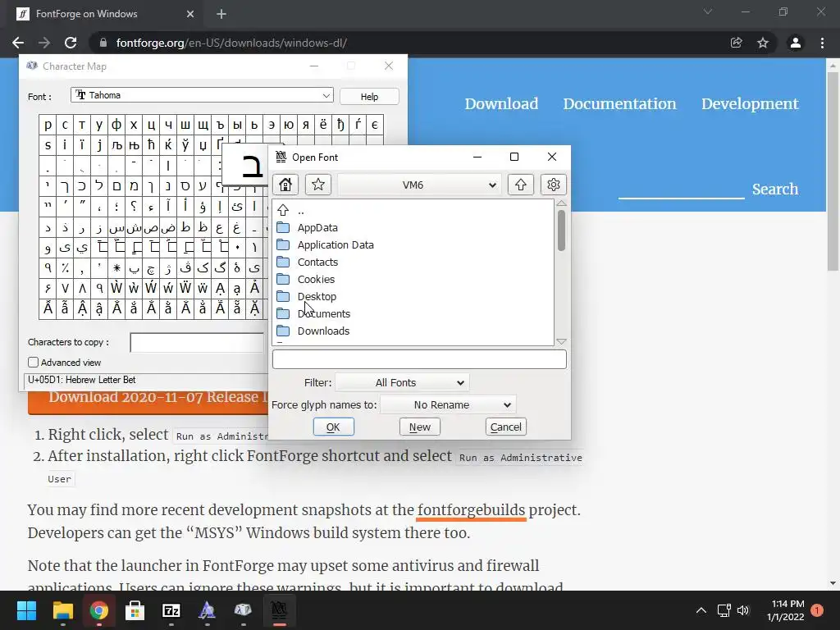Open clock and date 1:14 PM

785,610
